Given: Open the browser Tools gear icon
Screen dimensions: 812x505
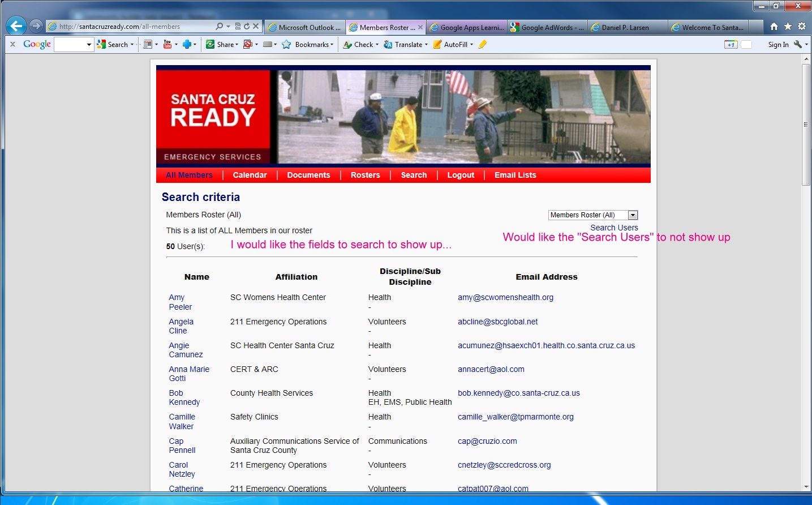Looking at the screenshot, I should tap(802, 26).
